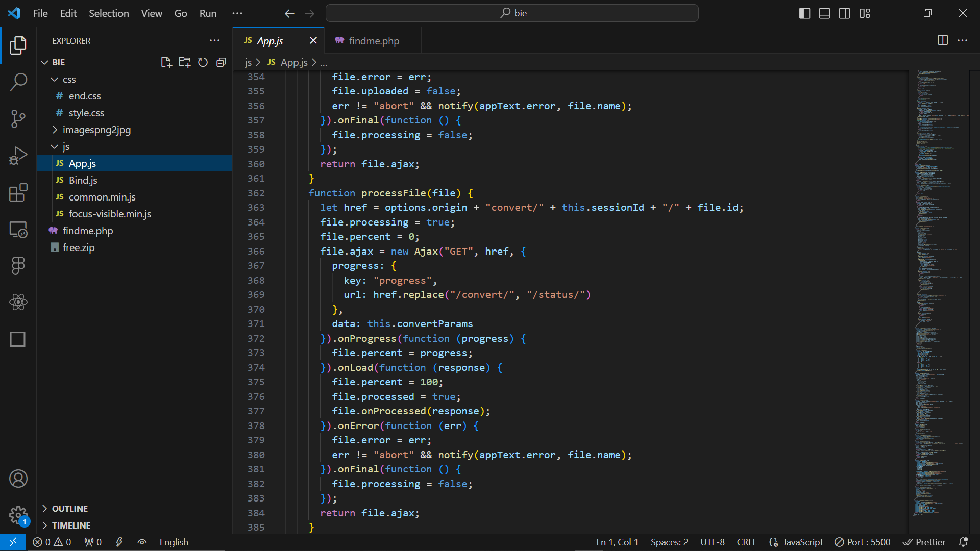Screen dimensions: 980x551
Task: Collapse the css folder
Action: click(69, 79)
